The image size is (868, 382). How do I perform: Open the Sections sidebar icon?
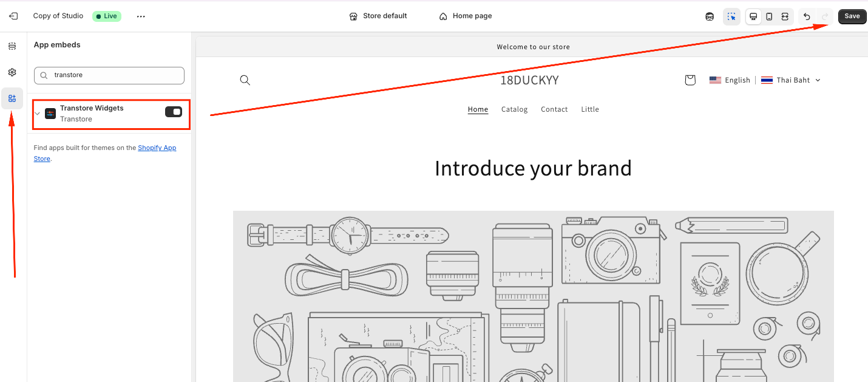(12, 46)
